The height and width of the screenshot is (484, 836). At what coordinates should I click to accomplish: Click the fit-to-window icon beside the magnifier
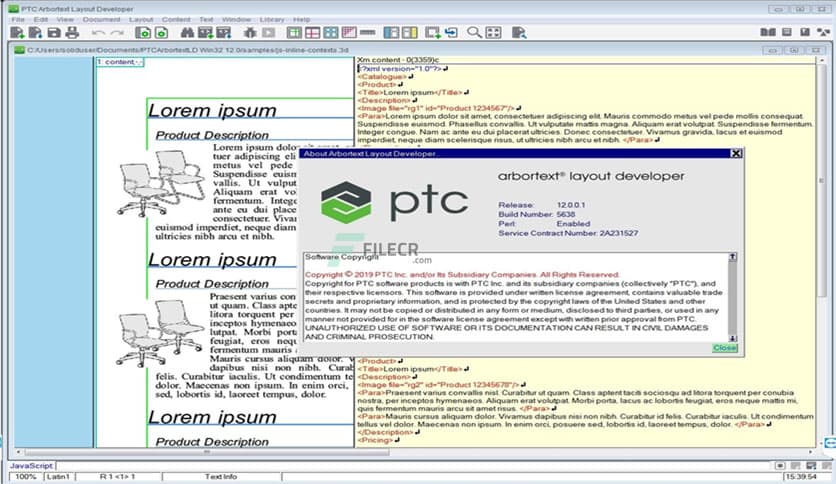494,33
